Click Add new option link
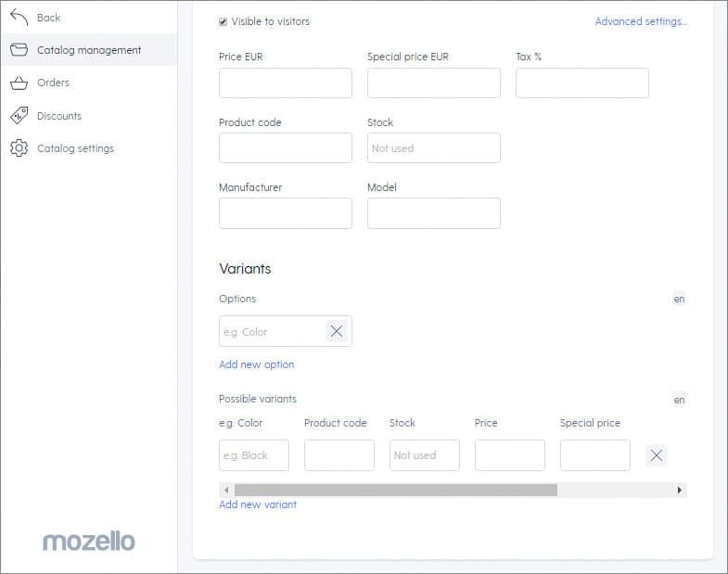The image size is (728, 574). coord(256,364)
